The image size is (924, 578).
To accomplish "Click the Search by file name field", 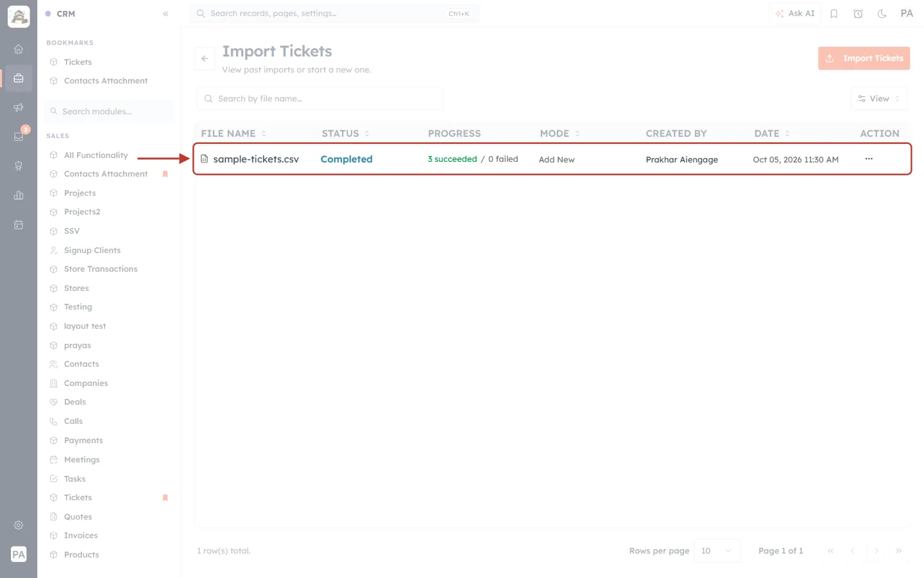I will point(320,99).
